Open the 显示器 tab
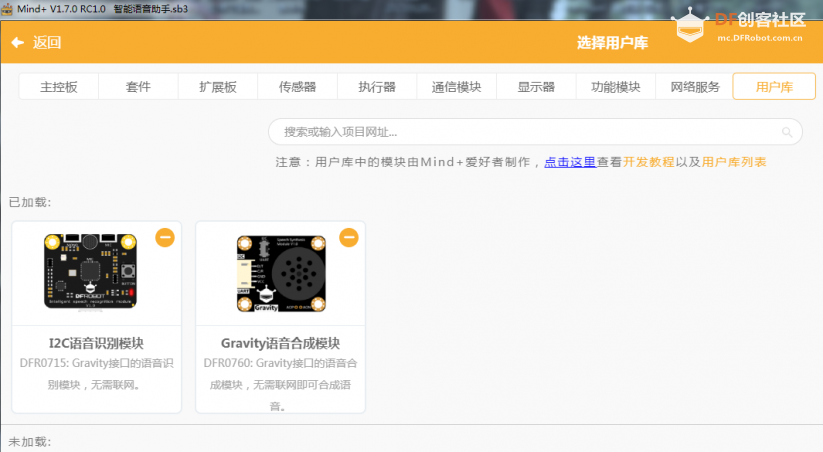Screen dimensions: 823x452 536,87
